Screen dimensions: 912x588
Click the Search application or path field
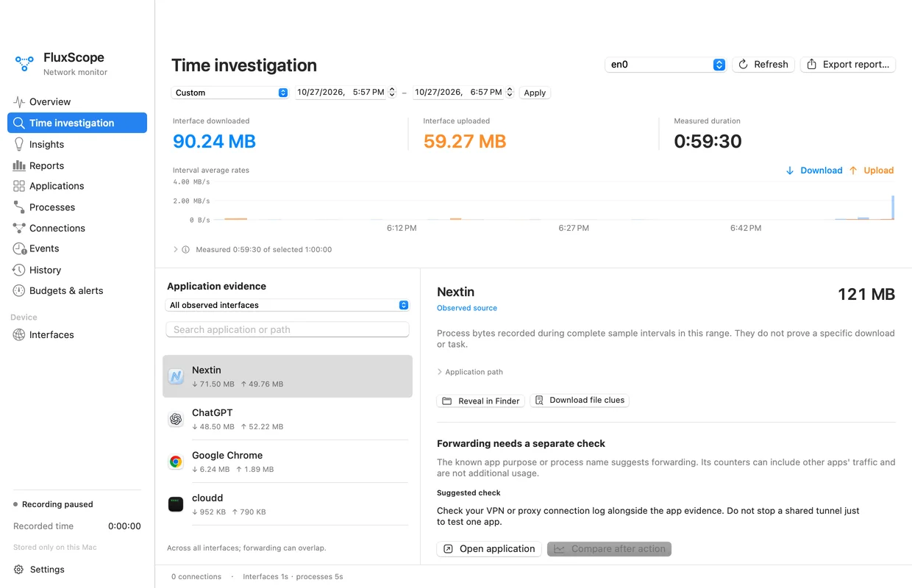(288, 329)
